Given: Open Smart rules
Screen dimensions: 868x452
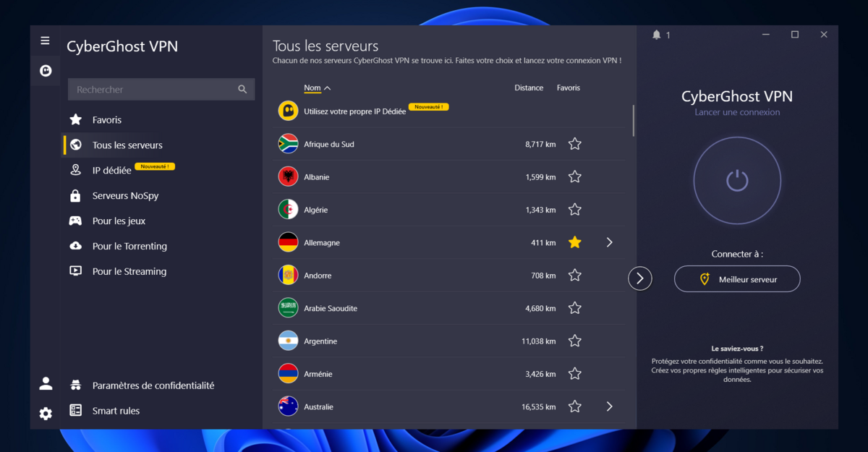Looking at the screenshot, I should coord(116,411).
